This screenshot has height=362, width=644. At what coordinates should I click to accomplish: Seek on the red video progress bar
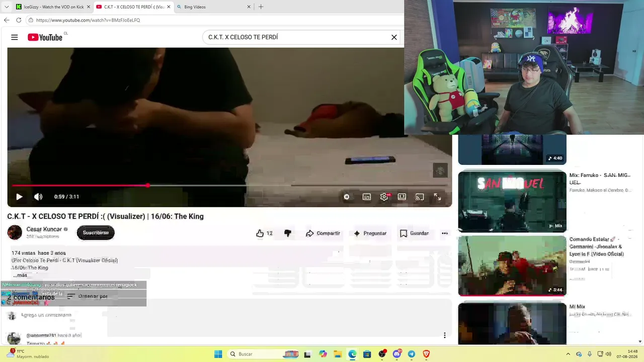click(229, 186)
